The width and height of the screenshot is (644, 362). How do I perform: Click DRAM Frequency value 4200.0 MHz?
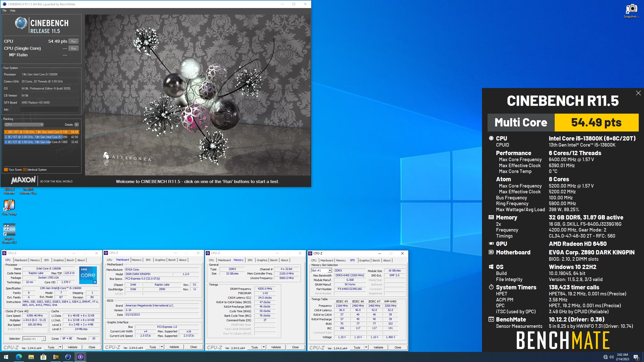click(265, 289)
